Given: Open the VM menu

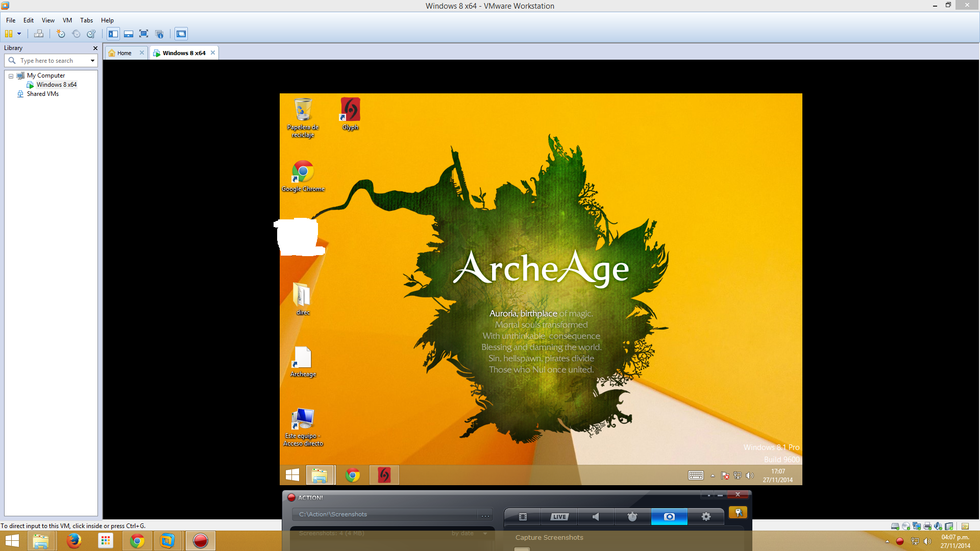Looking at the screenshot, I should [67, 20].
